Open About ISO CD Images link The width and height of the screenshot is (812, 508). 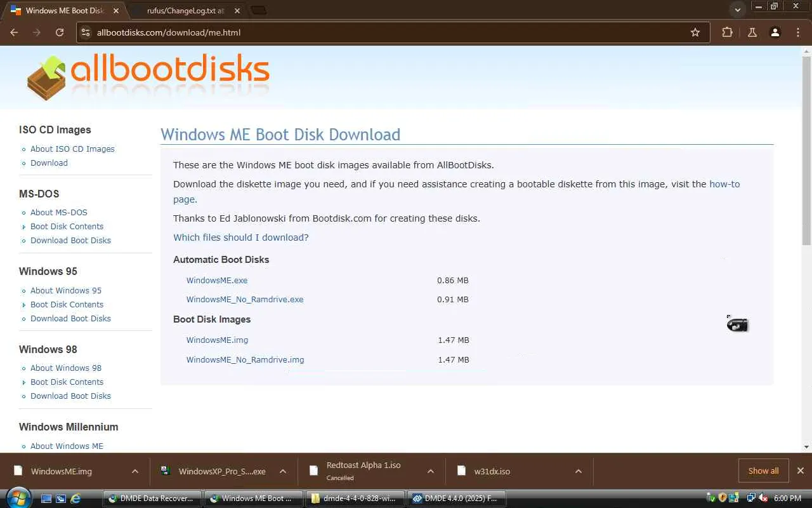click(x=72, y=149)
